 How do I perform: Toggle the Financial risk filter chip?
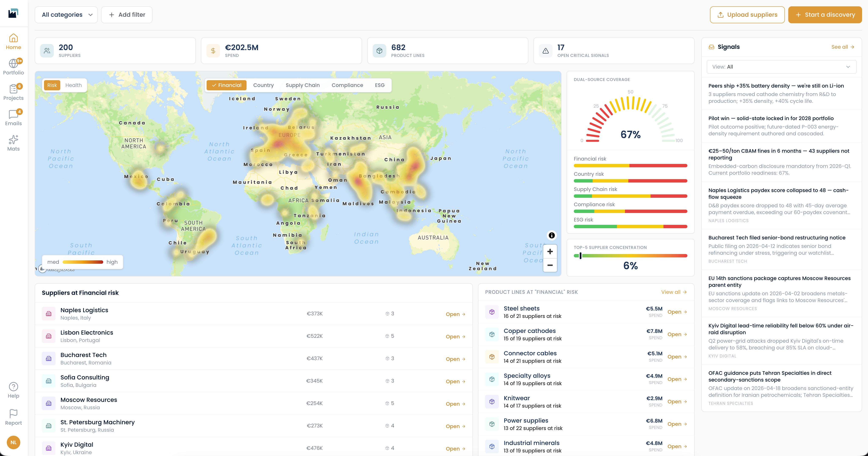(227, 85)
